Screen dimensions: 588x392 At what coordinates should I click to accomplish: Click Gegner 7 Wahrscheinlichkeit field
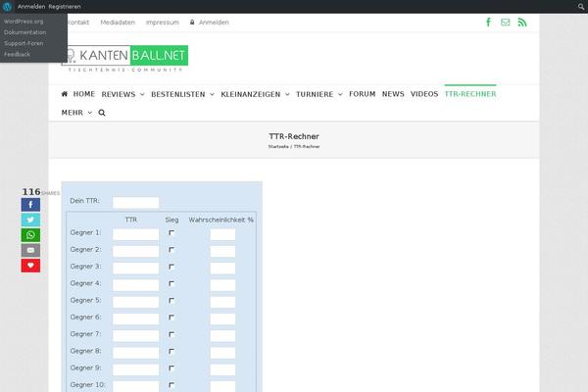222,336
